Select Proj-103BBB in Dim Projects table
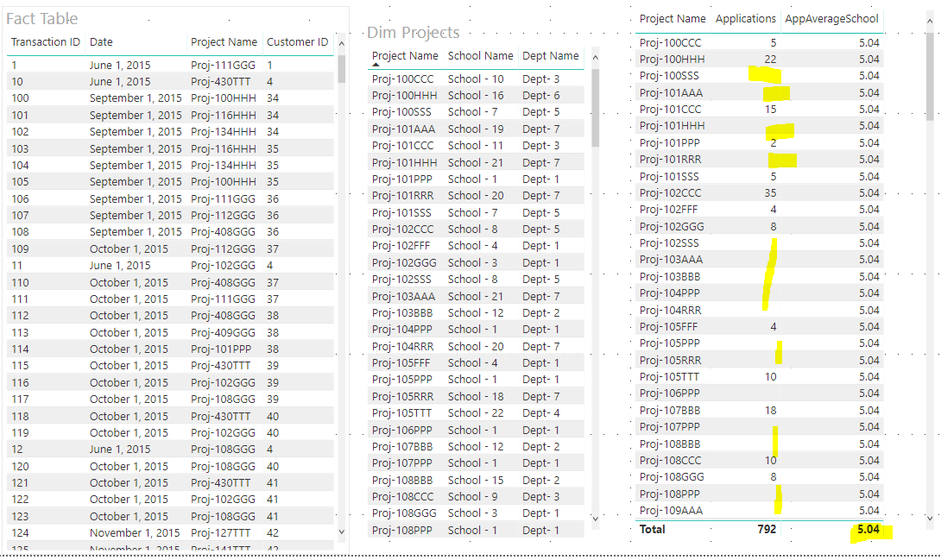 tap(402, 313)
